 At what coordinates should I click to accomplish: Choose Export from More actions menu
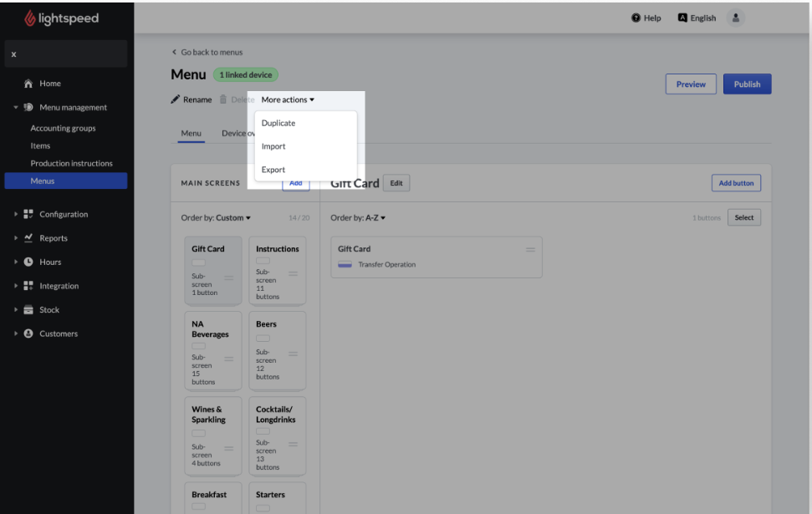[273, 170]
